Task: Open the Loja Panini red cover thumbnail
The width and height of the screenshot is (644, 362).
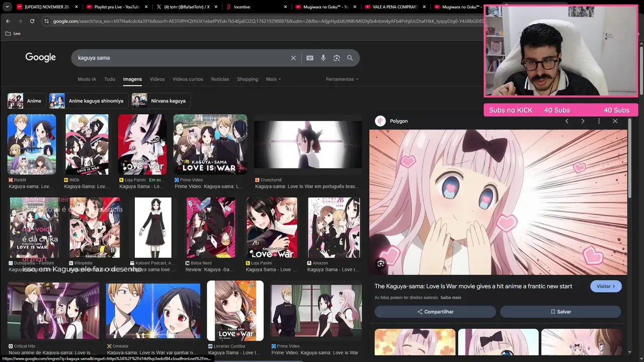Action: 142,144
